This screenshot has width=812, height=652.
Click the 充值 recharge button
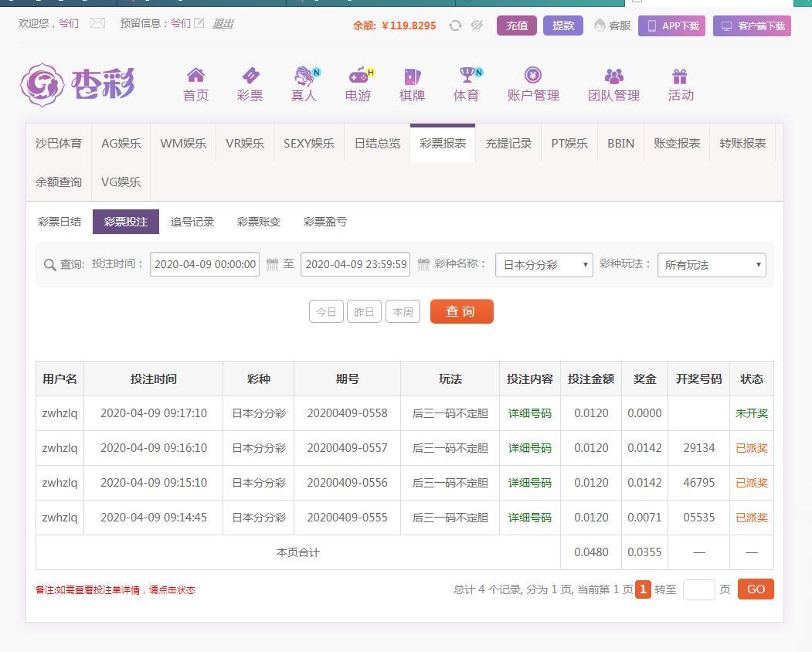[517, 25]
